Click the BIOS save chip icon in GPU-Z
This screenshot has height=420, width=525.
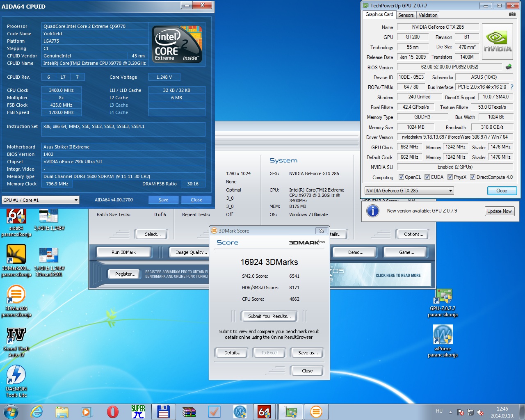tap(509, 67)
